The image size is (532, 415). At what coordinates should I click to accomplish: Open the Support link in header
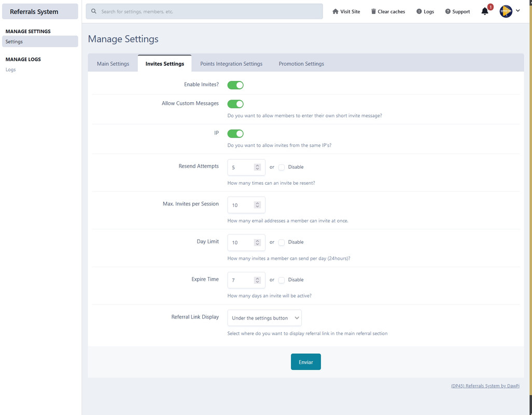457,11
